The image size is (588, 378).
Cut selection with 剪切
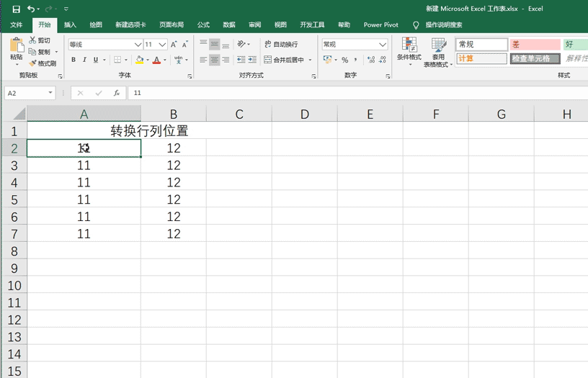(x=40, y=40)
